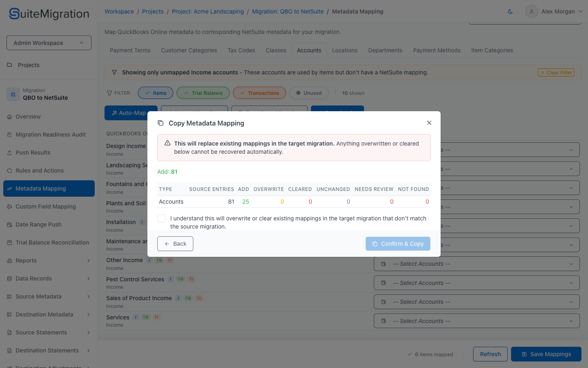The height and width of the screenshot is (368, 588).
Task: Click the Destination Metadata icon
Action: pos(9,314)
